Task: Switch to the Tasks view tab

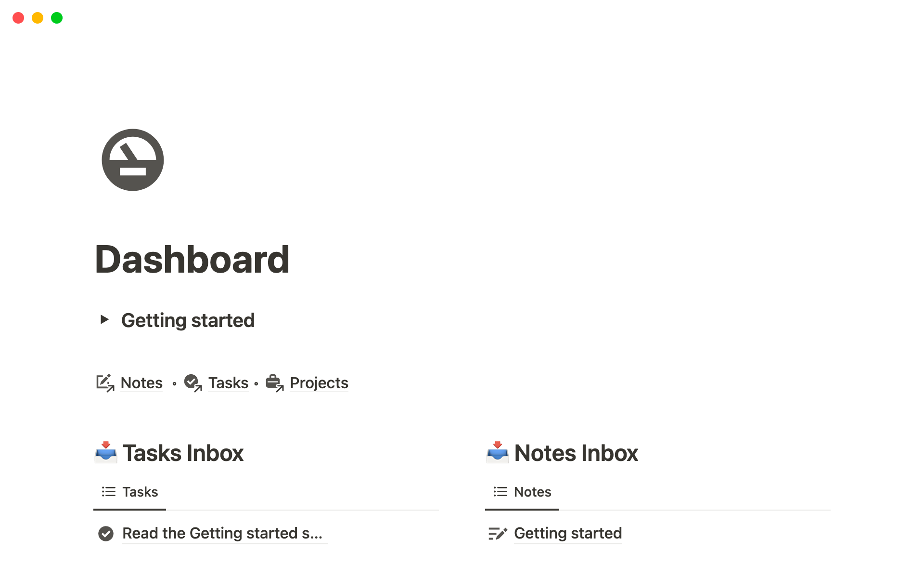Action: (x=140, y=492)
